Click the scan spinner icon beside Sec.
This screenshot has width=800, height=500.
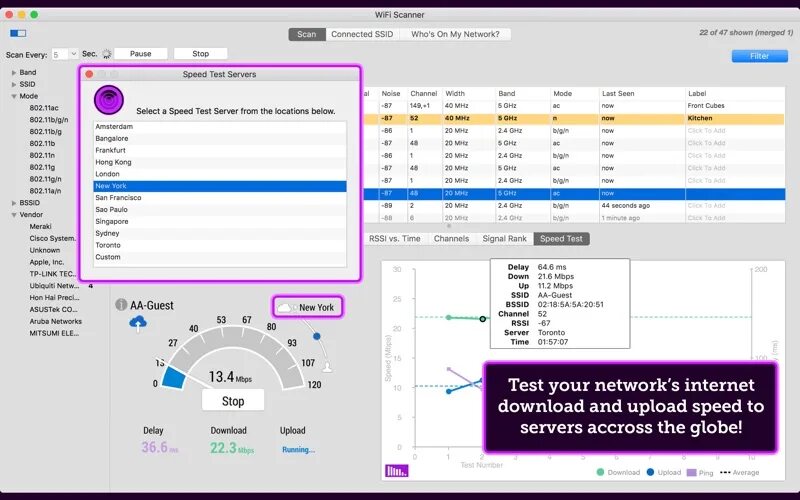coord(107,54)
